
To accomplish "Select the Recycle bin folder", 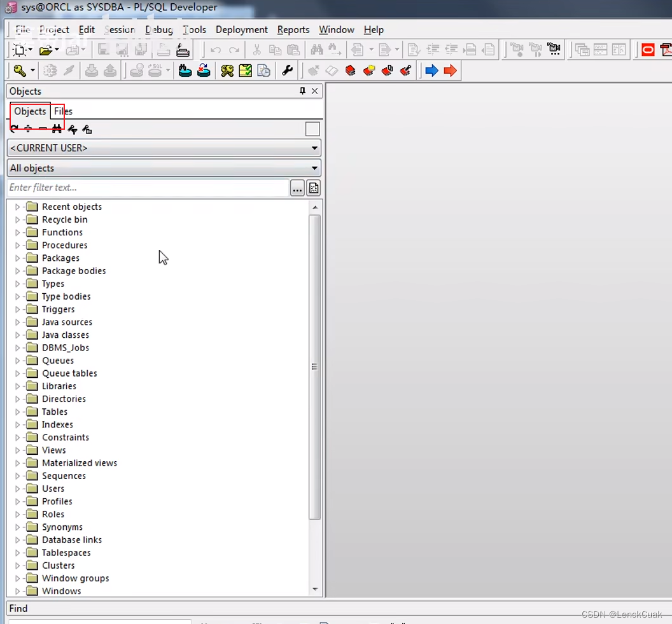I will 65,219.
